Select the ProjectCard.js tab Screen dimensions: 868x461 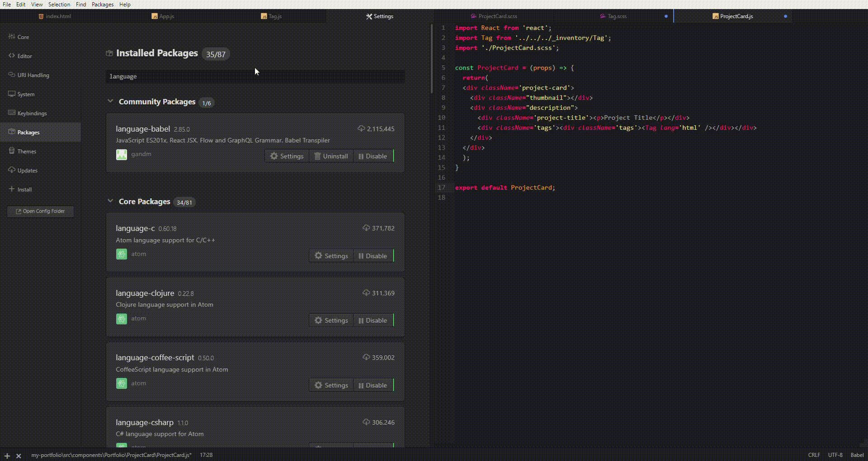click(x=733, y=16)
